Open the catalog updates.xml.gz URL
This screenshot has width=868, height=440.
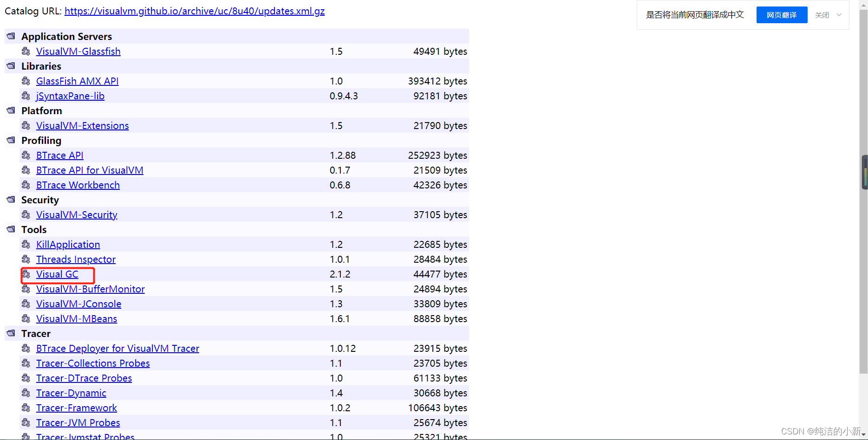pos(195,11)
